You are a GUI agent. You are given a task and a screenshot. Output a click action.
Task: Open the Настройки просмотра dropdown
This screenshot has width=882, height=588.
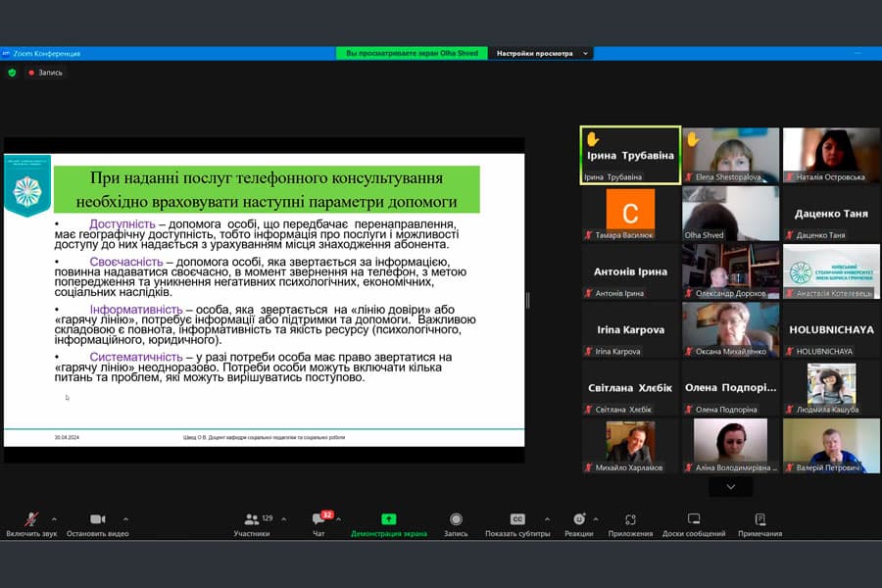click(541, 53)
